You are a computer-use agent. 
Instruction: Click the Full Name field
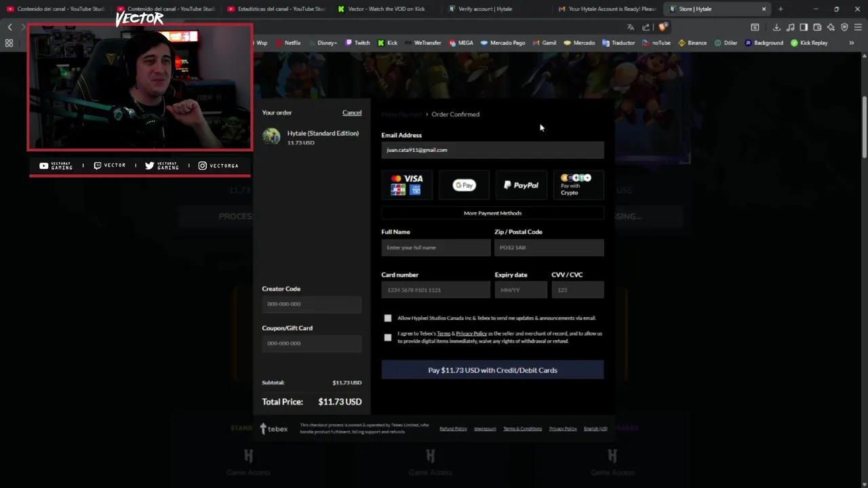(436, 247)
